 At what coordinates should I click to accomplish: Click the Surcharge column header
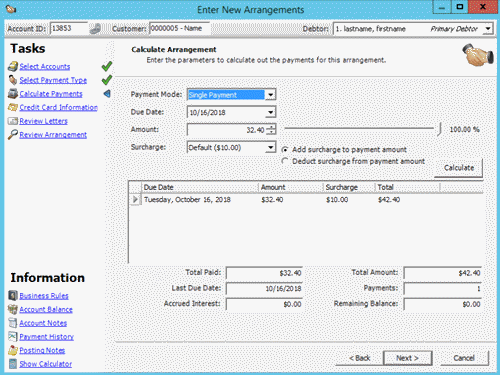click(x=349, y=187)
